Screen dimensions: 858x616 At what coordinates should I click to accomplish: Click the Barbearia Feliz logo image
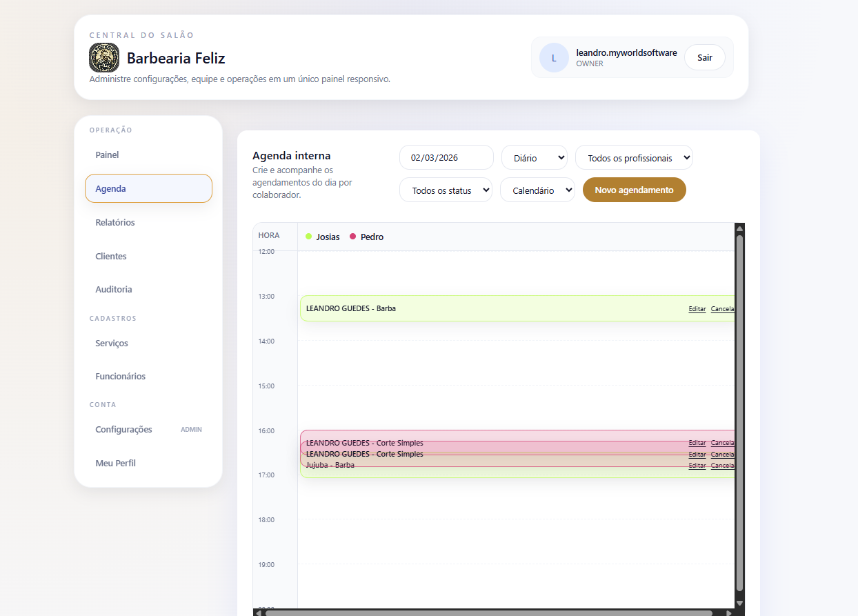click(104, 58)
